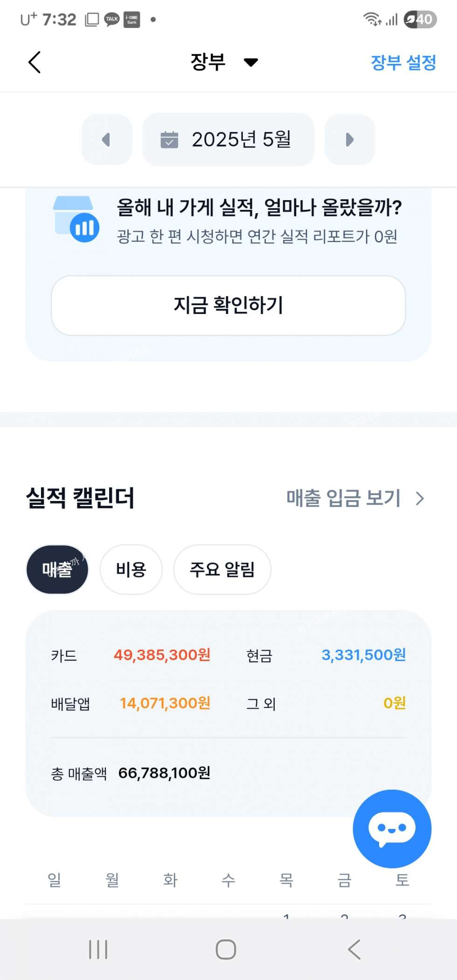Switch to the 주요 알림 tab
The height and width of the screenshot is (980, 457).
coord(222,570)
